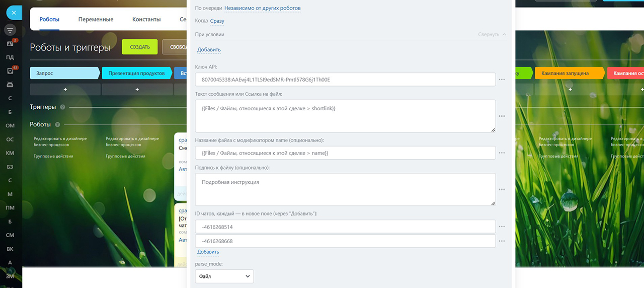
Task: Click the message text textarea with shortlink
Action: 345,116
